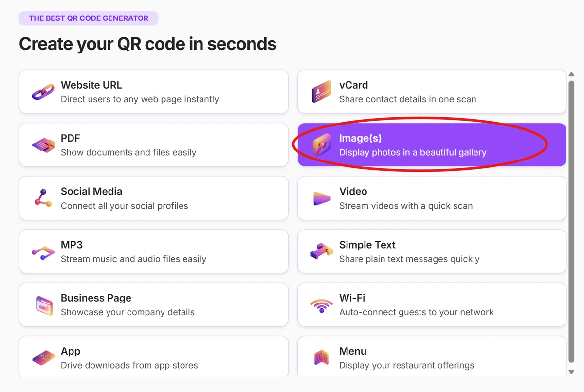Click the vCard contact card icon

[321, 91]
